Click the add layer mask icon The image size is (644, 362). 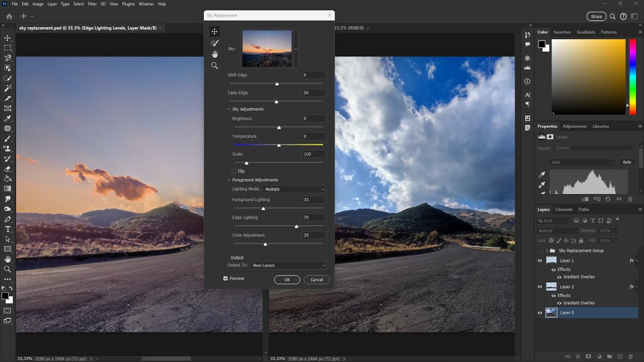coord(588,356)
